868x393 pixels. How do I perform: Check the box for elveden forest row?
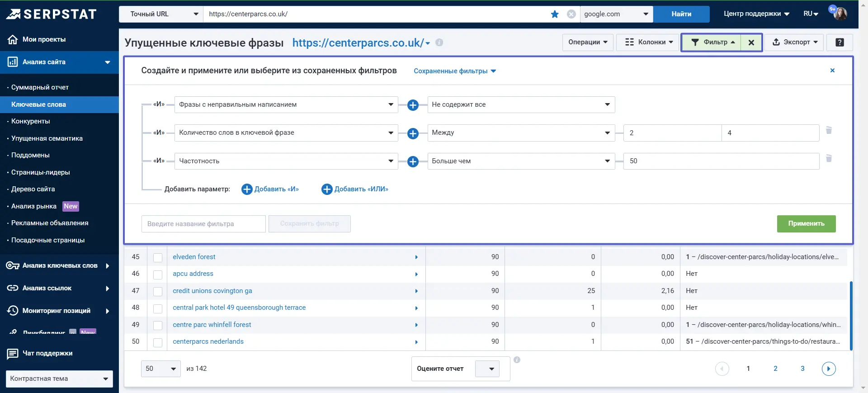click(158, 257)
